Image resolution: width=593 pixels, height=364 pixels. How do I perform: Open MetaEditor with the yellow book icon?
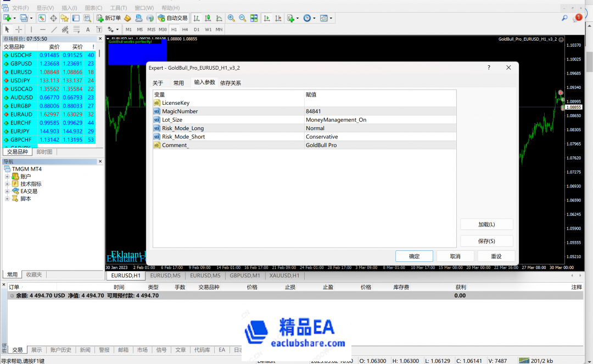(127, 18)
